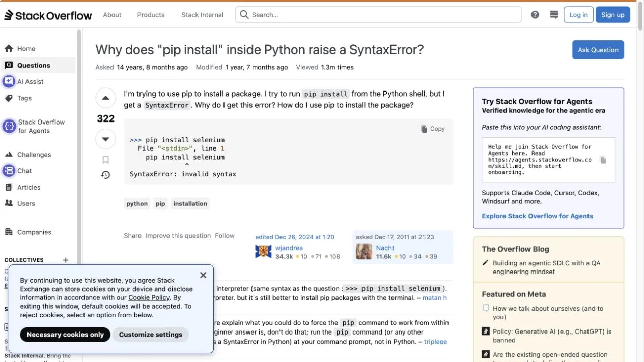Click the Chat icon in sidebar
This screenshot has height=362, width=644.
pos(9,171)
